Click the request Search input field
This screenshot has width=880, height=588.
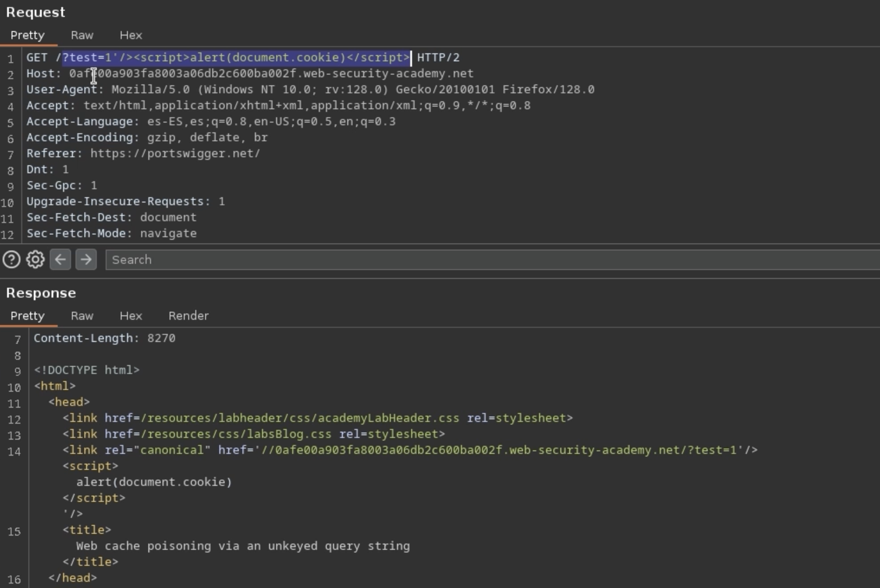click(488, 260)
